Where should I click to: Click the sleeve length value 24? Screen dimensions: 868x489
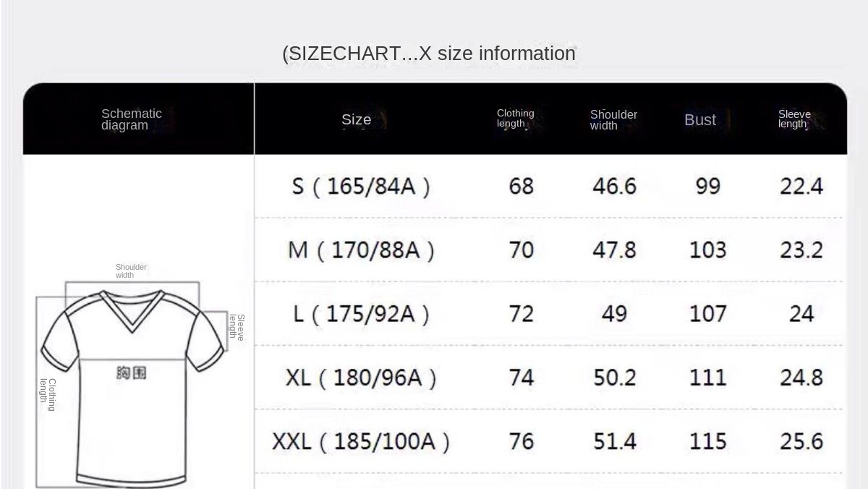click(801, 314)
